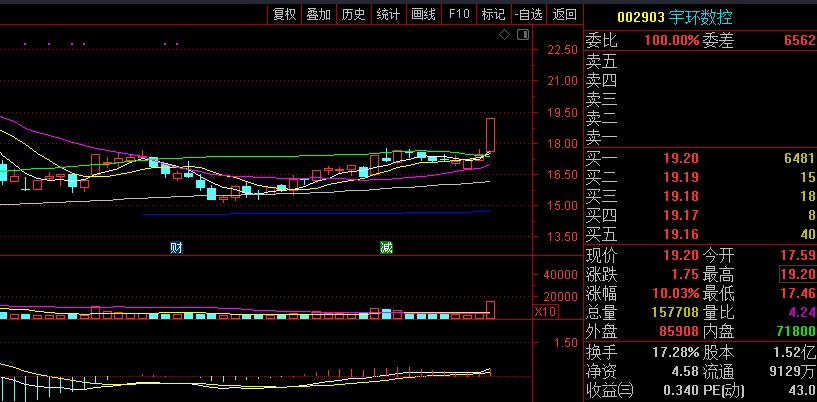This screenshot has height=402, width=817.
Task: Click 换手 turnover rate 17.28%
Action: [676, 353]
